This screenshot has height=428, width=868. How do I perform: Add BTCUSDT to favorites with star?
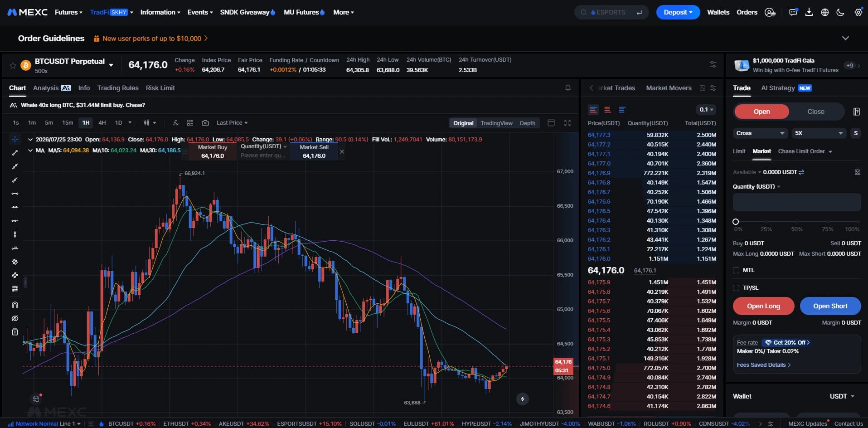[13, 66]
